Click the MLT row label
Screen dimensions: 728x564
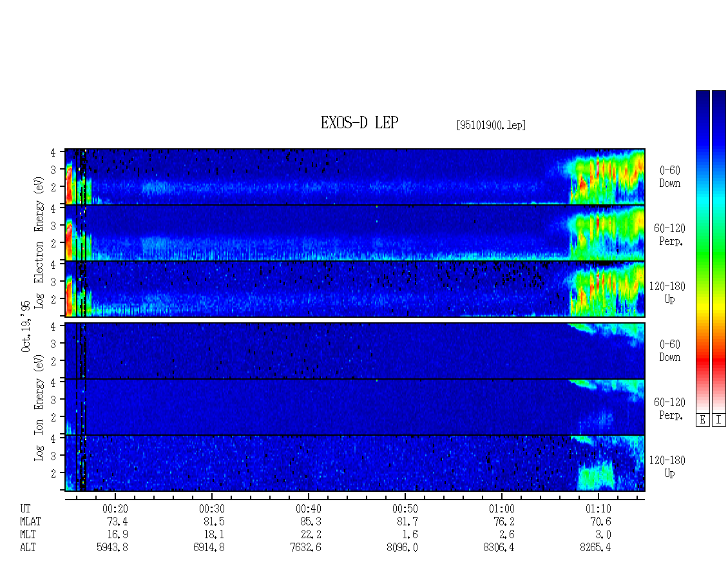click(x=28, y=535)
